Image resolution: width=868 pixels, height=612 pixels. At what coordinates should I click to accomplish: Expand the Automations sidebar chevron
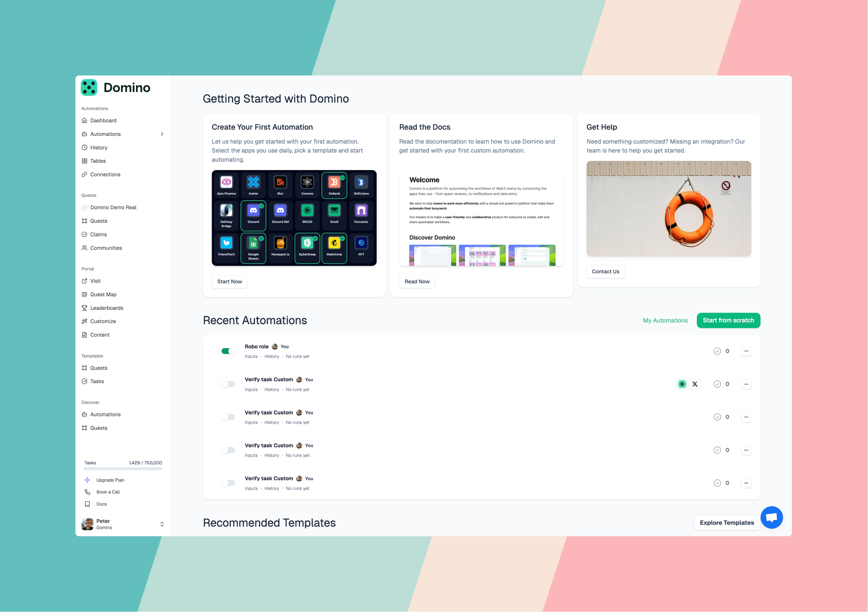(162, 134)
